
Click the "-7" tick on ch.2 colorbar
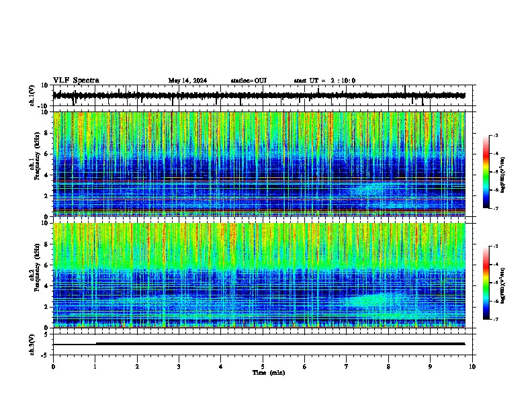pyautogui.click(x=495, y=319)
